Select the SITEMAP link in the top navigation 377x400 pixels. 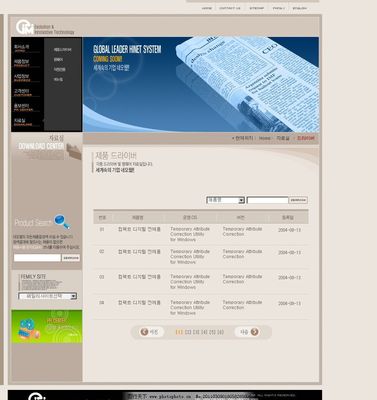[257, 8]
